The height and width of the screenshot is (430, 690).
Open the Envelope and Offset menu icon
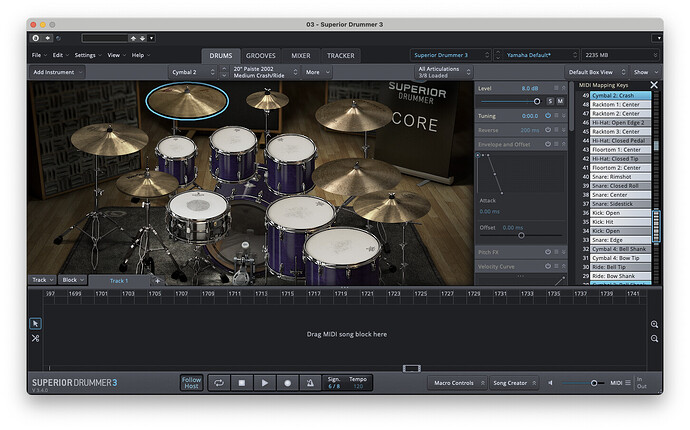click(556, 144)
